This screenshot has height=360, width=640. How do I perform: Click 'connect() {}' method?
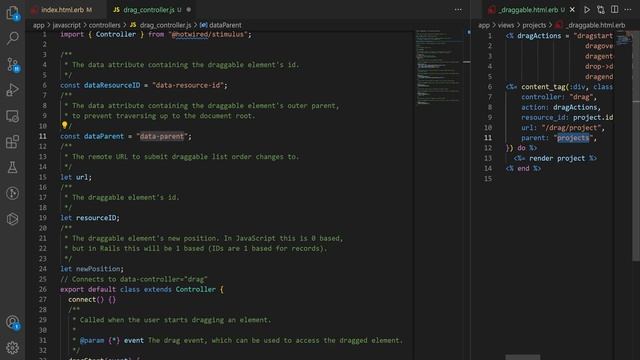[x=92, y=299]
